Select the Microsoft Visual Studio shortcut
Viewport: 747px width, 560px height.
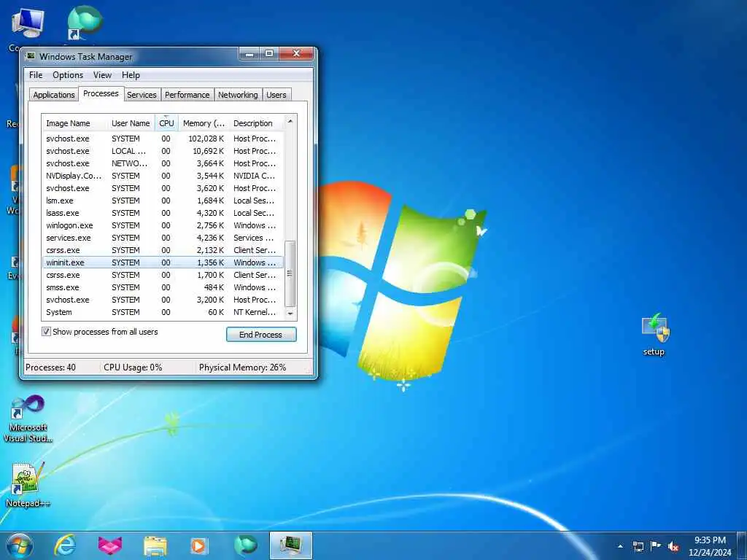(x=28, y=419)
